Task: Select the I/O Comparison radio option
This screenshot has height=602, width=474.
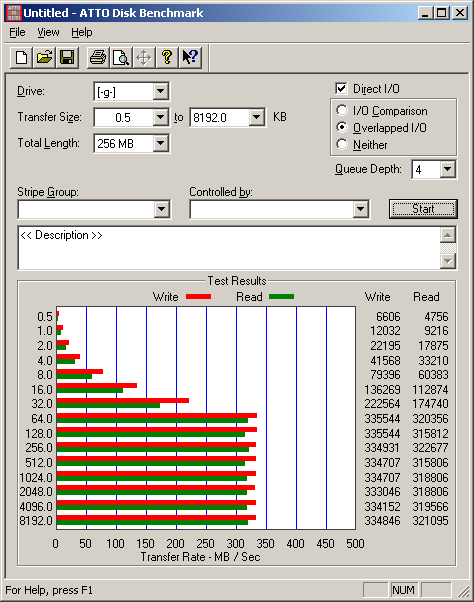Action: coord(342,111)
